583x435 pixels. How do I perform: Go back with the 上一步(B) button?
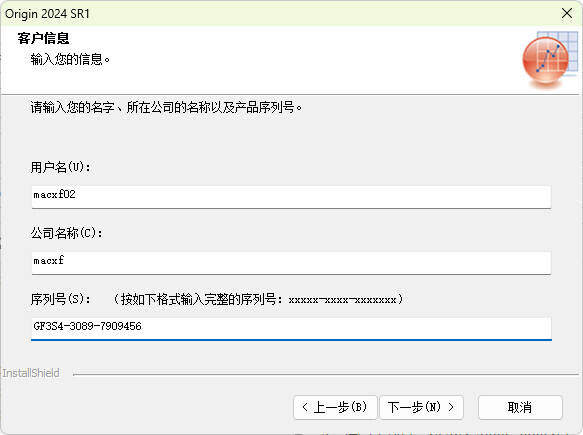tap(335, 407)
